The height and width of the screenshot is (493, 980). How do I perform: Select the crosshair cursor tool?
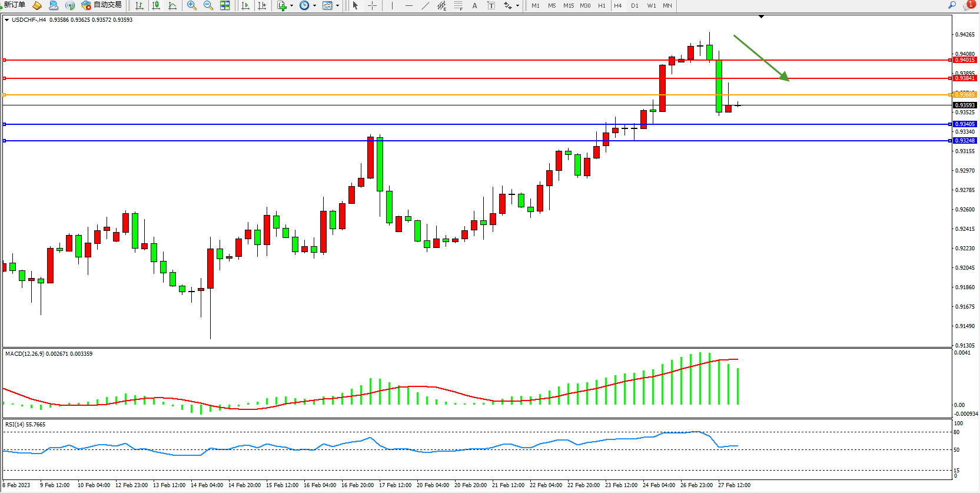pos(373,5)
